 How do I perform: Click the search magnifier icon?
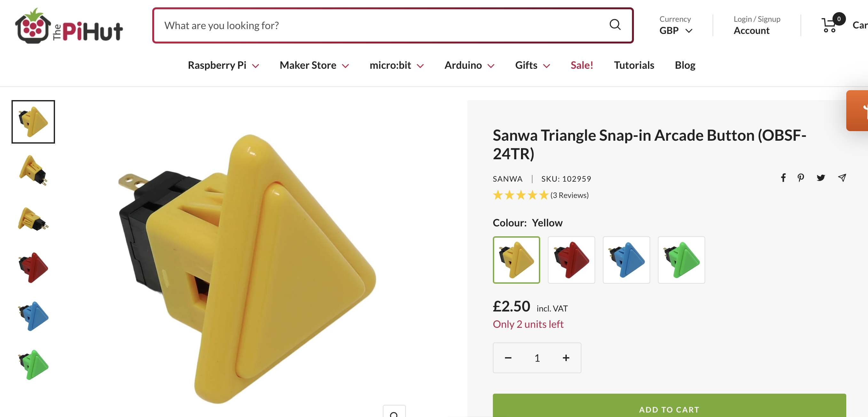pyautogui.click(x=615, y=25)
